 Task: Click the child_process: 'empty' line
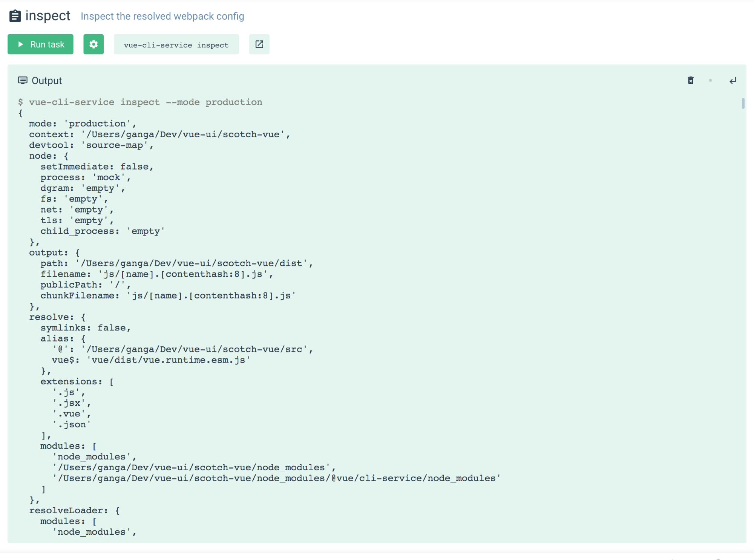(103, 231)
